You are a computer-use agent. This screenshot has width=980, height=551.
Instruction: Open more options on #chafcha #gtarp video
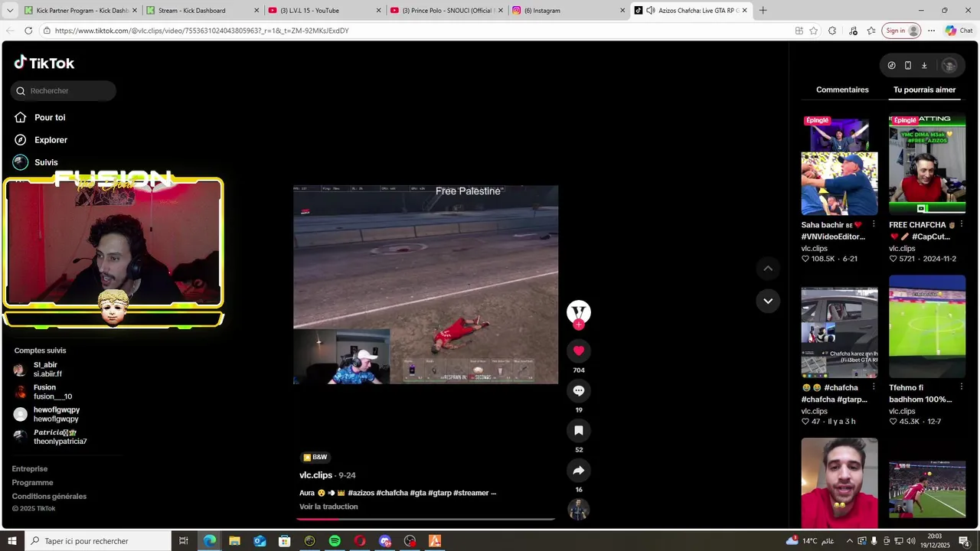[874, 387]
